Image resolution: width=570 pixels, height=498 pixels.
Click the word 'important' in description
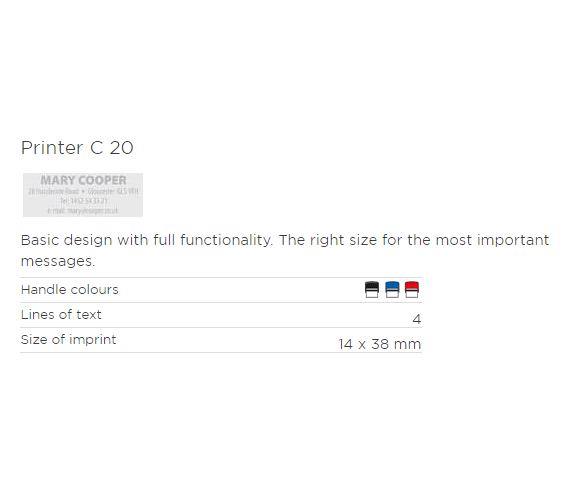coord(513,240)
